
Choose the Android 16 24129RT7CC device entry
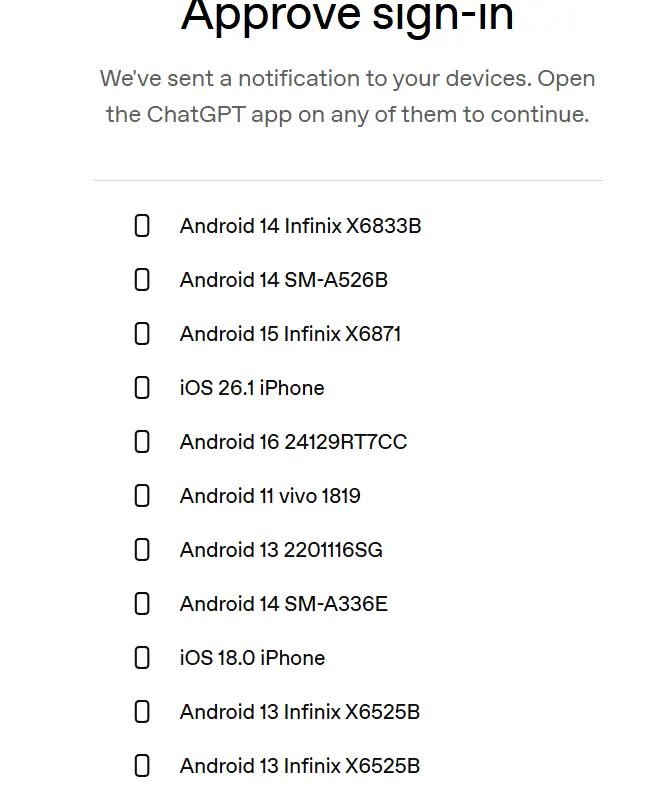293,442
